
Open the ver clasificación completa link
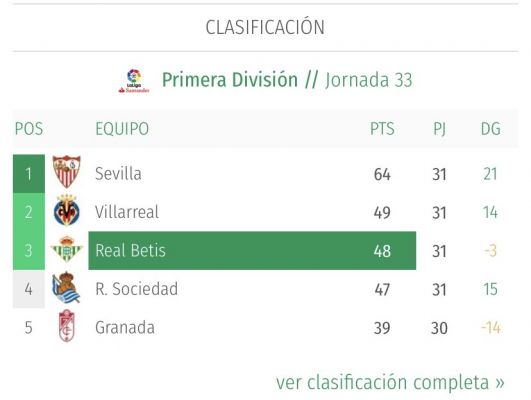click(x=390, y=382)
